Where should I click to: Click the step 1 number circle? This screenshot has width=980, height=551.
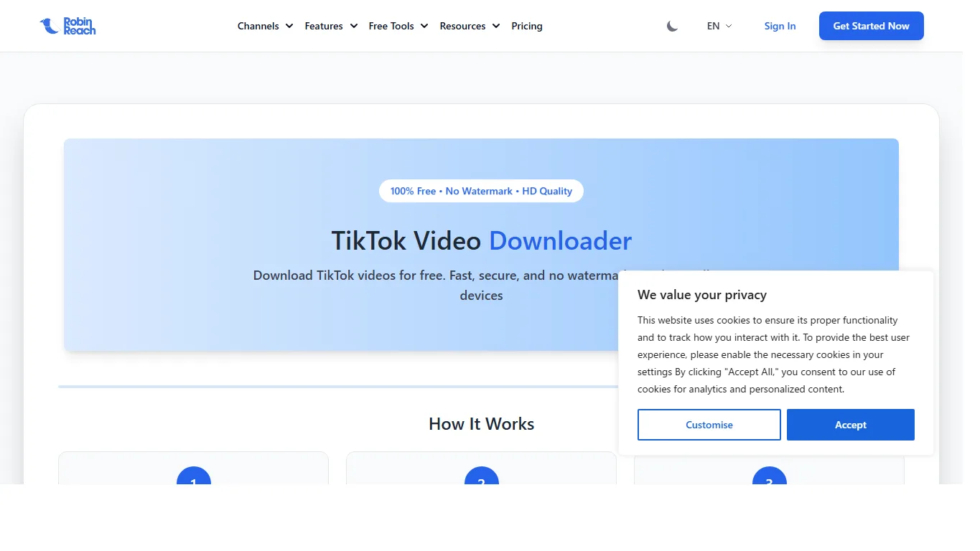(194, 475)
